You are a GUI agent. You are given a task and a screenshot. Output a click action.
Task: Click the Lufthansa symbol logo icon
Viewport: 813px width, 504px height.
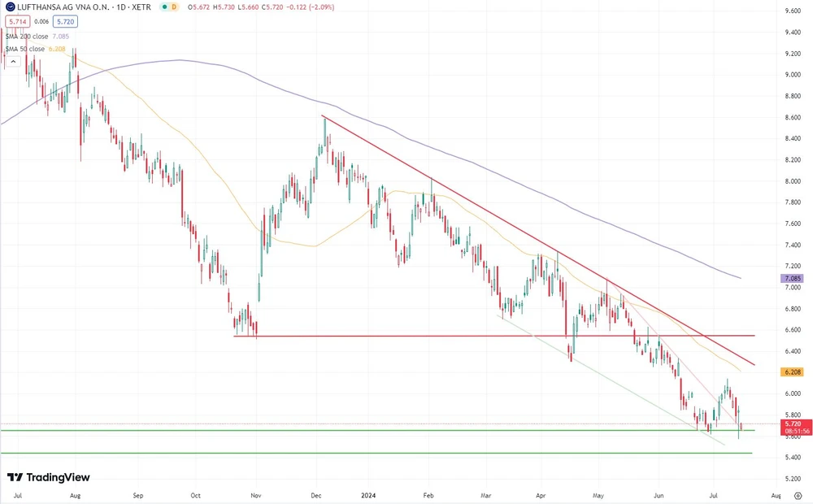point(10,7)
